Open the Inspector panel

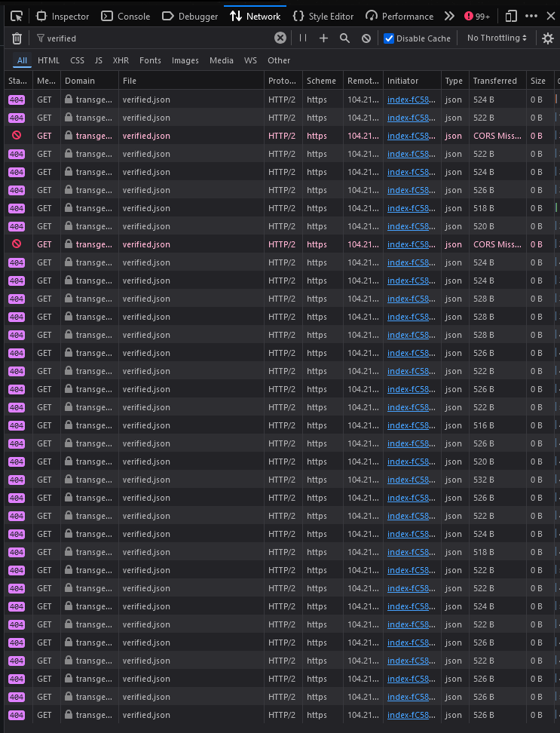coord(63,17)
